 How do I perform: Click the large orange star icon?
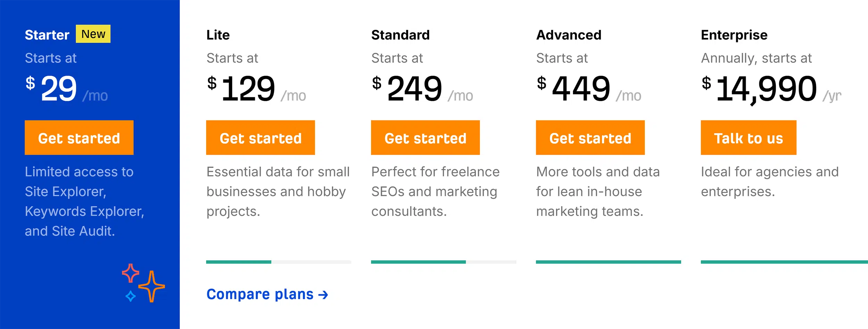tap(152, 286)
